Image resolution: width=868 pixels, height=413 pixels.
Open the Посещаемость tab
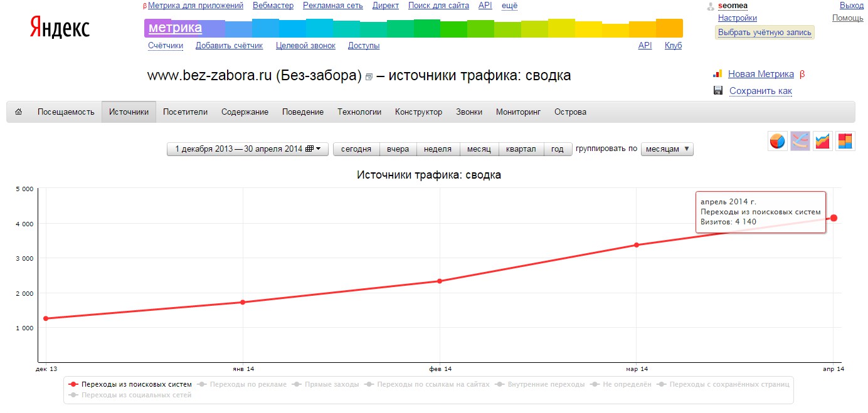(x=66, y=112)
